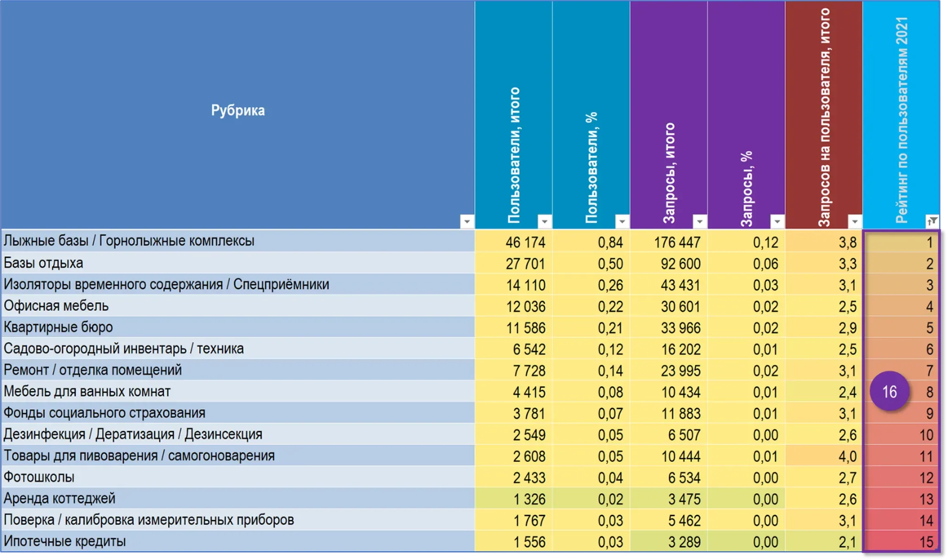Open filter dropdown for Запросы, % column
The height and width of the screenshot is (560, 948).
(x=777, y=222)
